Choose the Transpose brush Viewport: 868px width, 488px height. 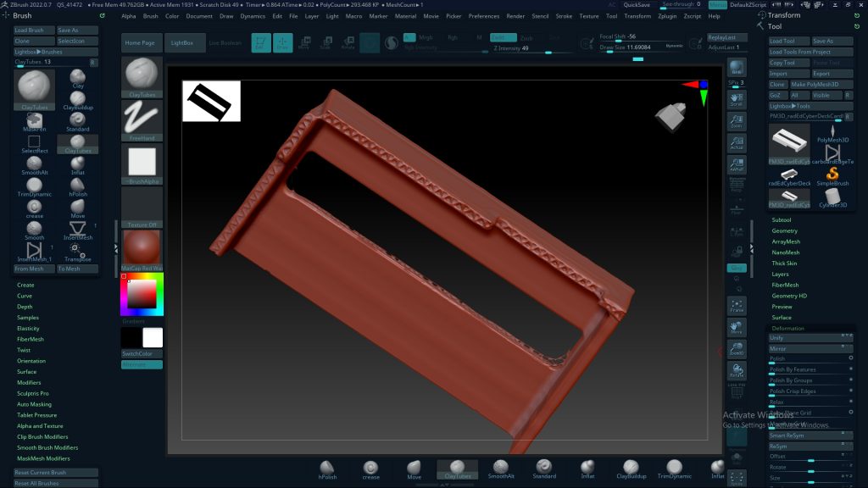tap(78, 252)
